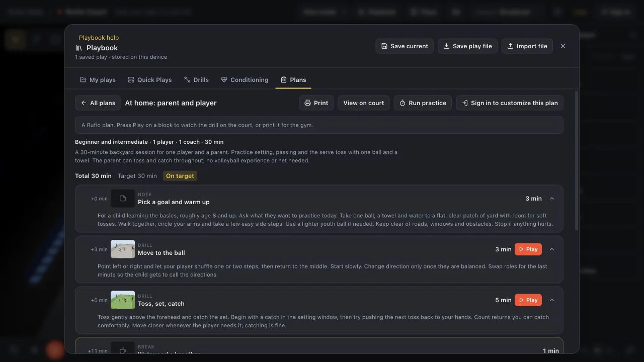The image size is (644, 362).
Task: Download with Save play file
Action: pyautogui.click(x=467, y=46)
